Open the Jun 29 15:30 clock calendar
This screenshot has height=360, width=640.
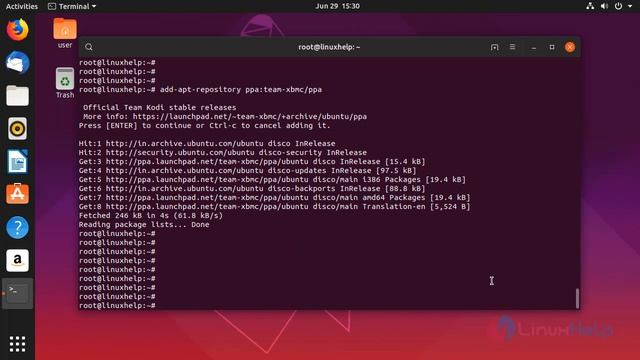tap(337, 6)
